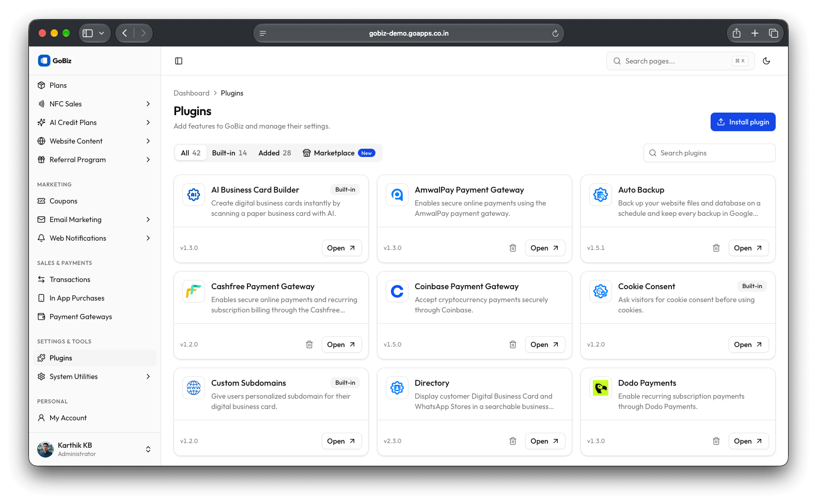The width and height of the screenshot is (817, 504).
Task: Switch to Built-in 14 tab
Action: point(229,153)
